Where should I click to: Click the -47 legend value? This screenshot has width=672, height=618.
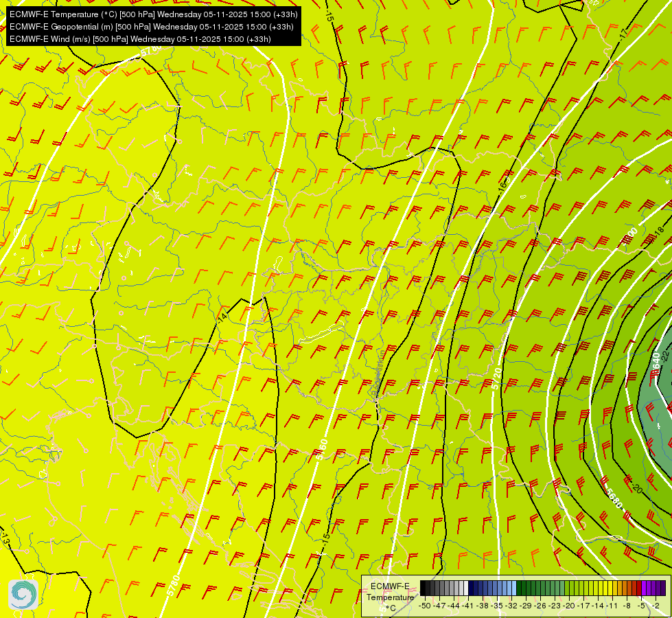[x=439, y=606]
